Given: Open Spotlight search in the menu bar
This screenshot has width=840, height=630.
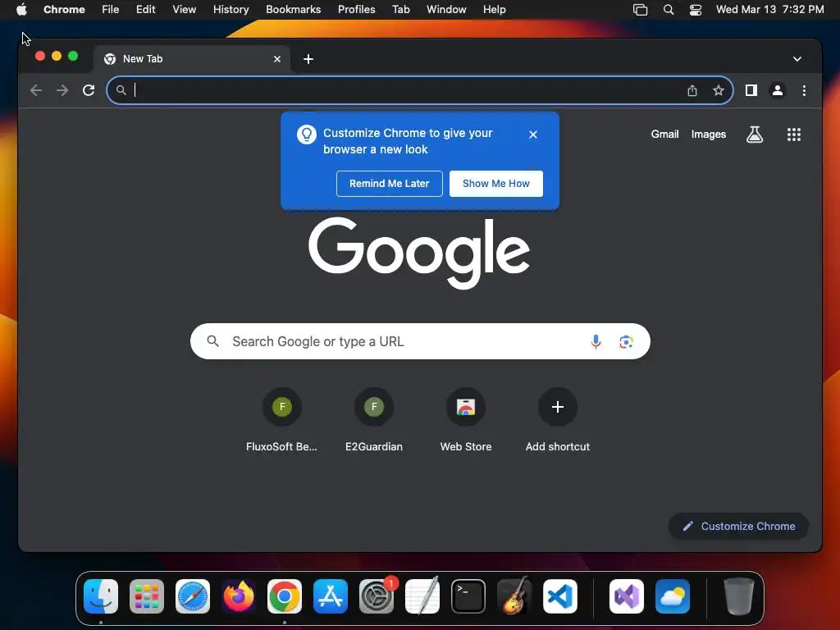Looking at the screenshot, I should coord(668,10).
